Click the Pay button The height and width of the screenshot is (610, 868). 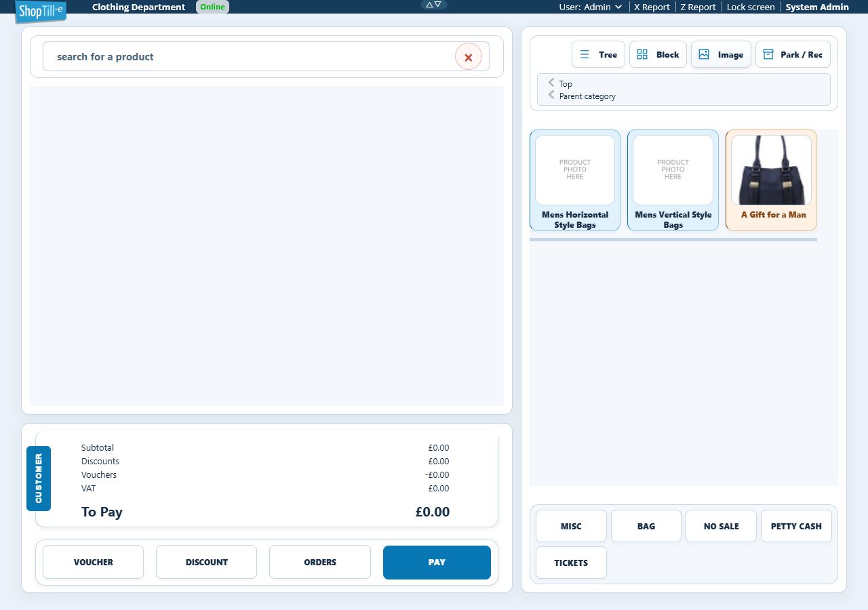tap(437, 563)
